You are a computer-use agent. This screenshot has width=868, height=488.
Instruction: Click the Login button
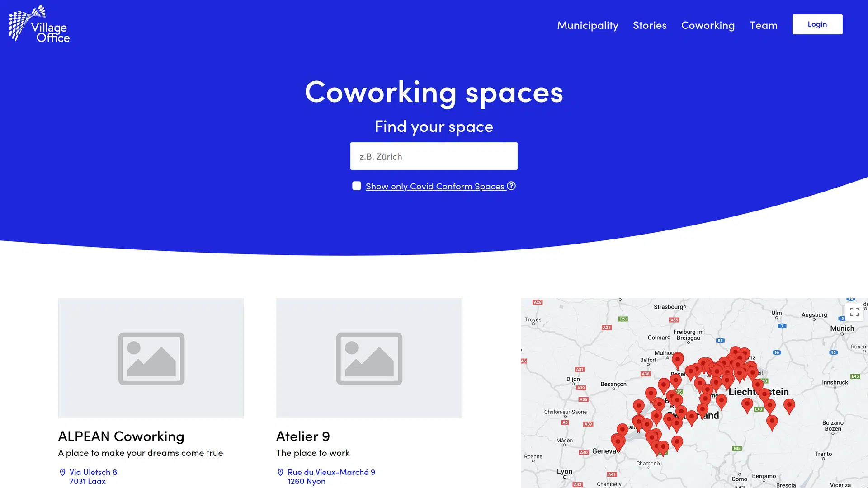[817, 24]
